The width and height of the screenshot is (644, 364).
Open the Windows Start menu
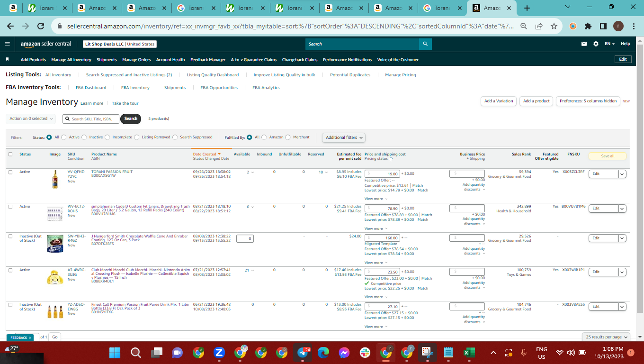pyautogui.click(x=115, y=353)
